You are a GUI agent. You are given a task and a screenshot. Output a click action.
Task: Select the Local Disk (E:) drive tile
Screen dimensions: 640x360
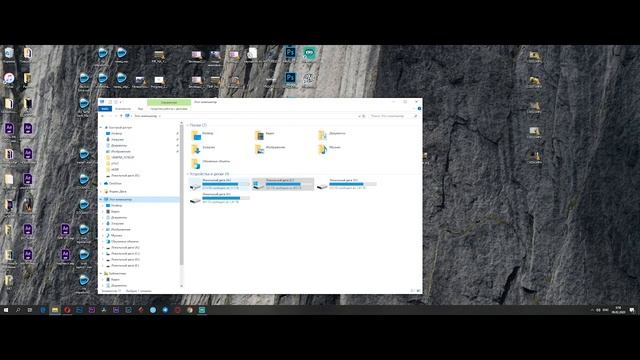219,198
